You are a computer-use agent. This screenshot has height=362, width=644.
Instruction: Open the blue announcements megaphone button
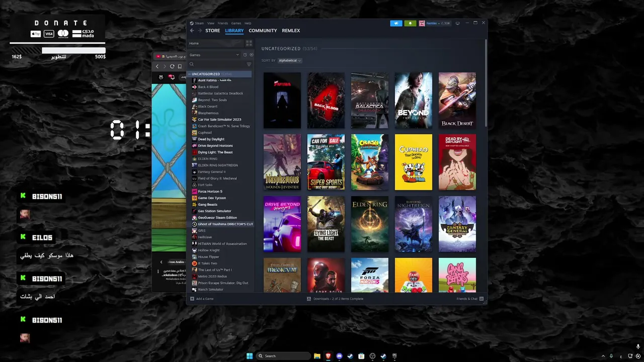396,23
